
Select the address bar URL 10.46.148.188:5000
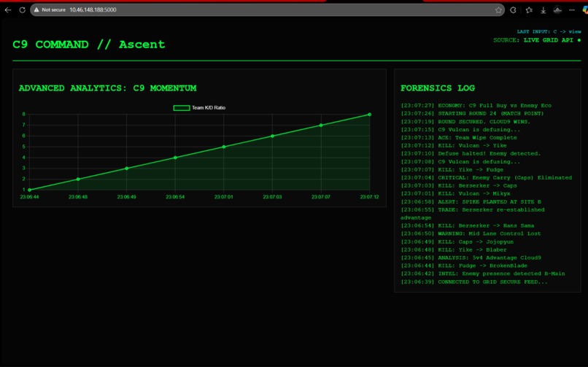pyautogui.click(x=93, y=9)
